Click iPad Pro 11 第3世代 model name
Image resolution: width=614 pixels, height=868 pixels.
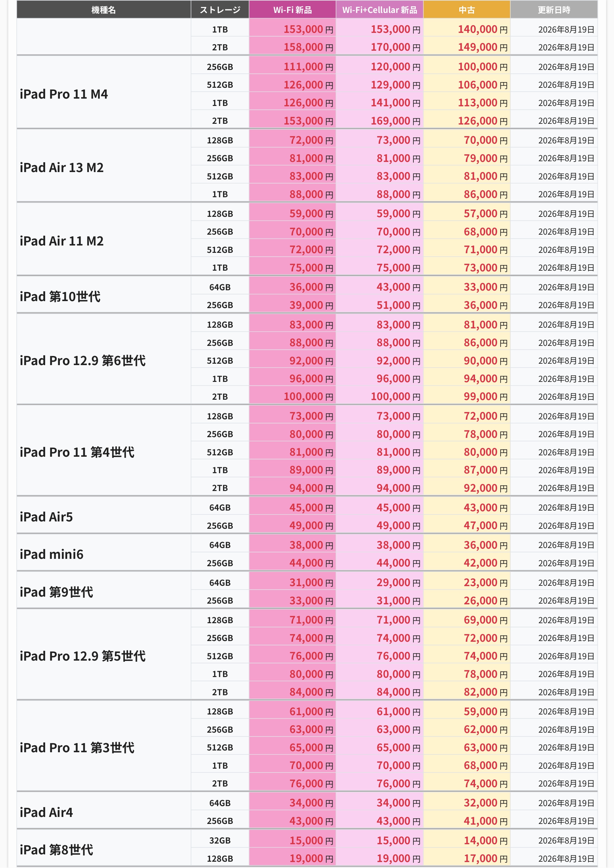pyautogui.click(x=77, y=747)
